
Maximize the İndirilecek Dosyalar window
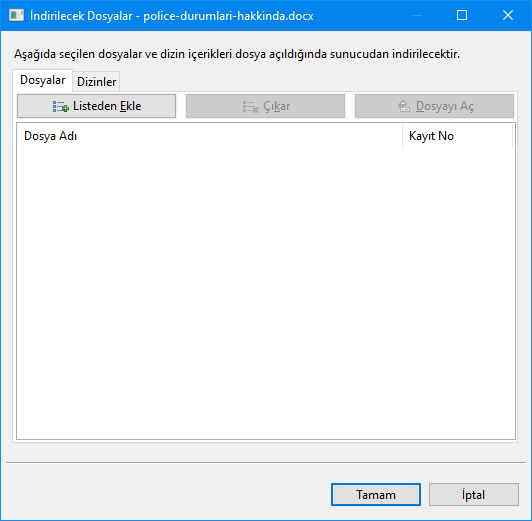point(462,15)
